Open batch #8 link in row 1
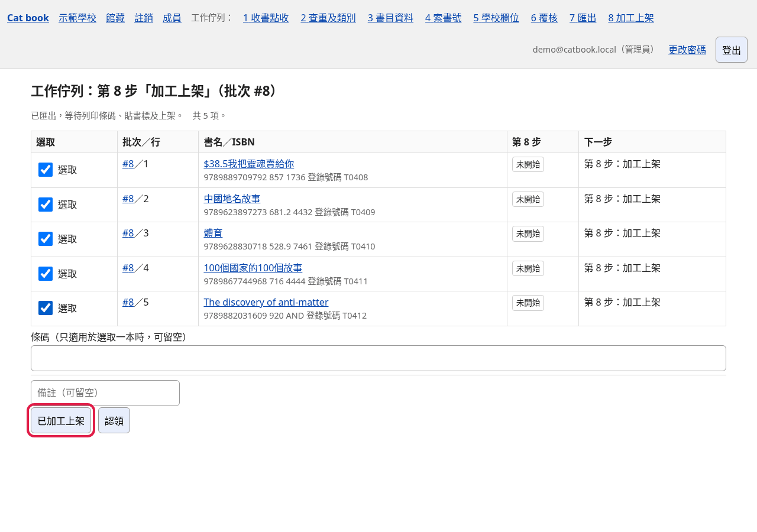This screenshot has height=532, width=757. click(128, 164)
